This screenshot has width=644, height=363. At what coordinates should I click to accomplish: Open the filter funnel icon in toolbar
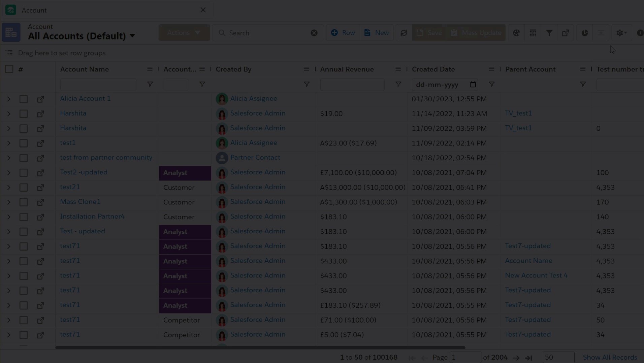549,33
